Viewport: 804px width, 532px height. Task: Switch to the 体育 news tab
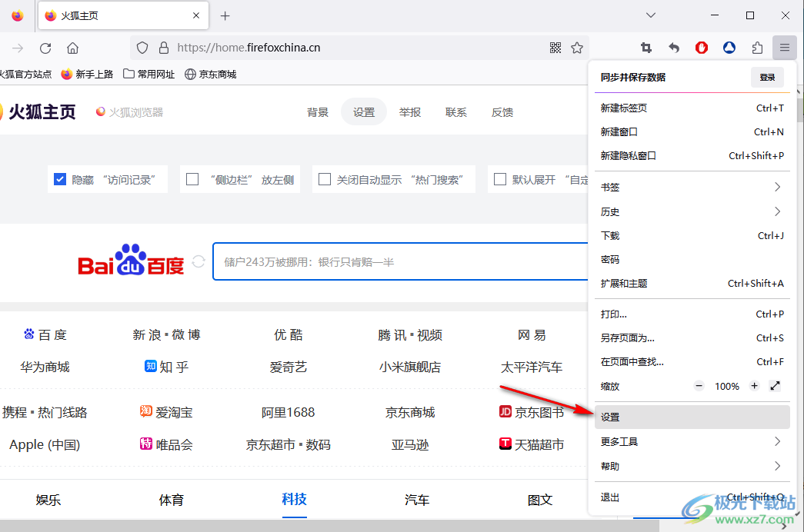click(x=172, y=500)
